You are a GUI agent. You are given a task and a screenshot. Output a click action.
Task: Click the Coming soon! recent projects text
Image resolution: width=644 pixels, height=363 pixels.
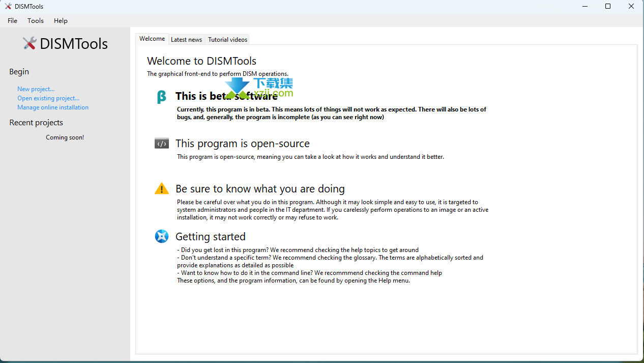coord(65,137)
